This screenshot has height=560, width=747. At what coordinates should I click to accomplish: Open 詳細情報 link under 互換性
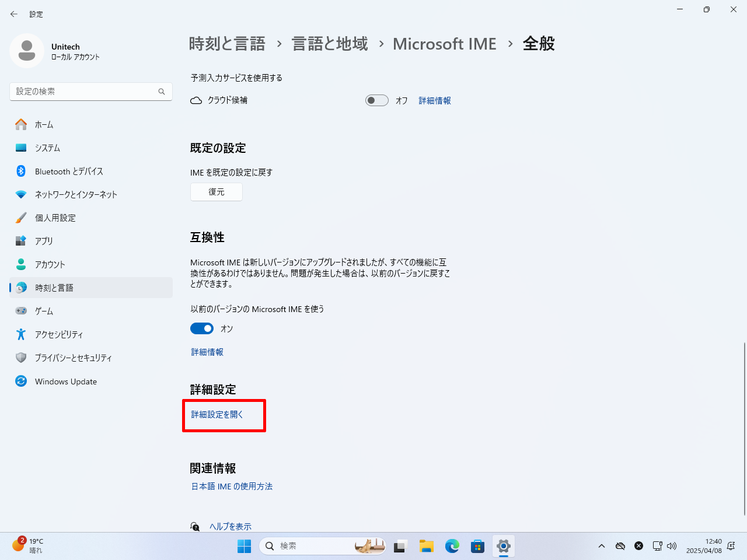(207, 352)
